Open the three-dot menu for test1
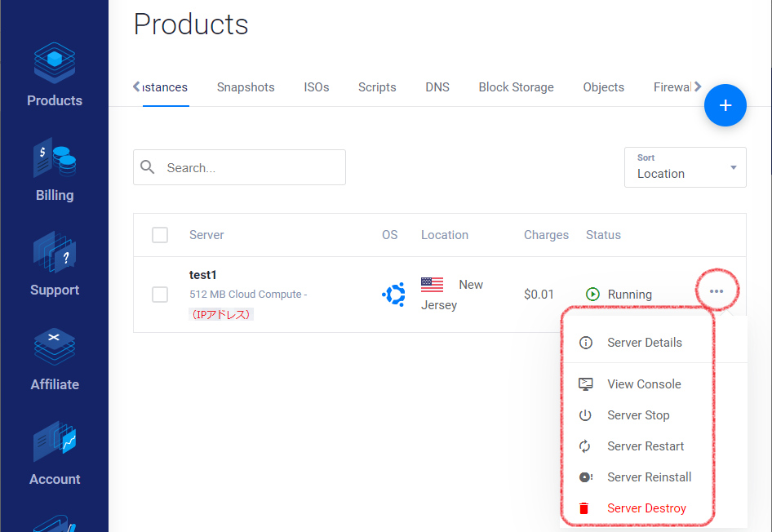This screenshot has height=532, width=772. [x=717, y=291]
